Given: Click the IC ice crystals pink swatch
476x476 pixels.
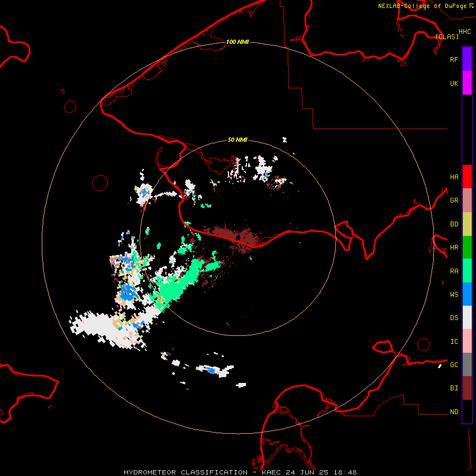Looking at the screenshot, I should point(467,341).
